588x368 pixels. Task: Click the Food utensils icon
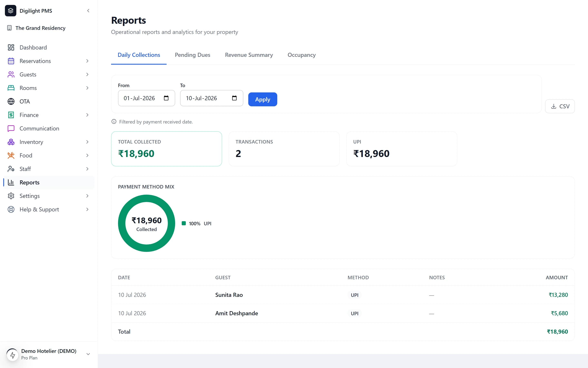point(11,156)
